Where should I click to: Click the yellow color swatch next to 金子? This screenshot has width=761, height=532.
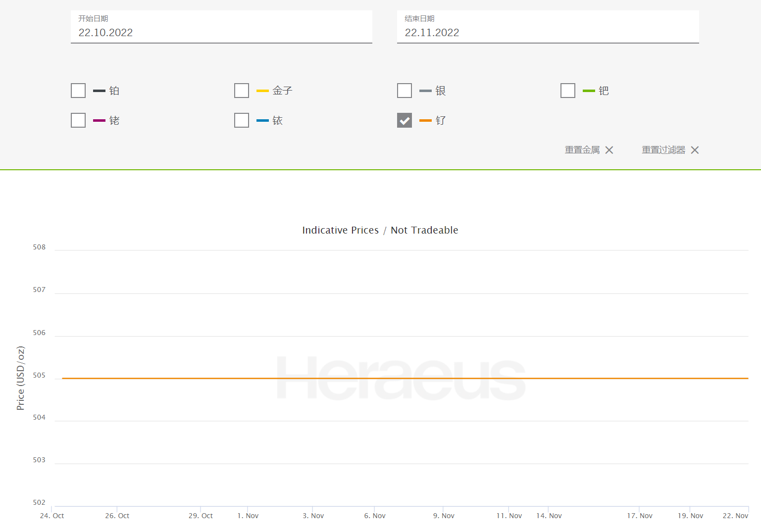pyautogui.click(x=262, y=91)
